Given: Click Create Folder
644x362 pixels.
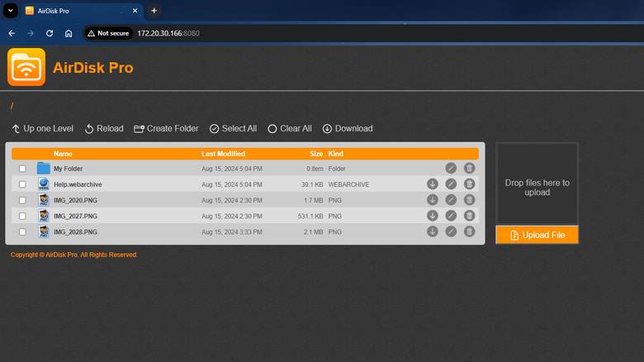Looking at the screenshot, I should pyautogui.click(x=166, y=128).
